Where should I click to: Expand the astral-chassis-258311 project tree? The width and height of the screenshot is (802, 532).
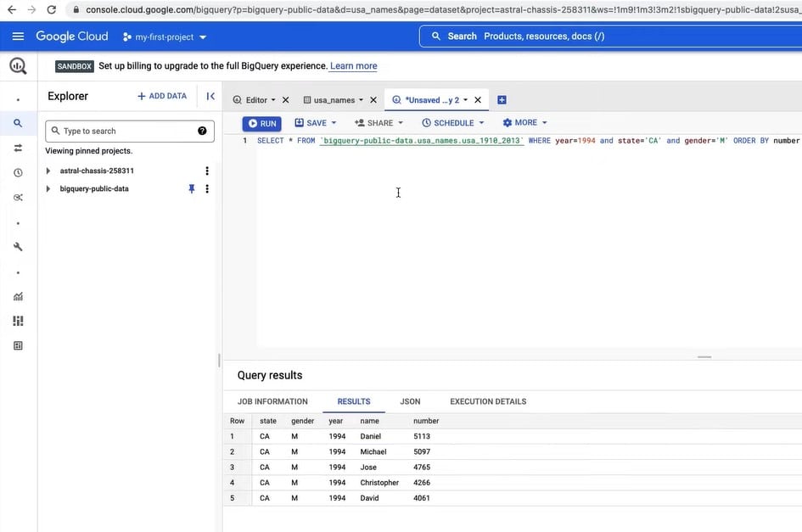[x=48, y=171]
